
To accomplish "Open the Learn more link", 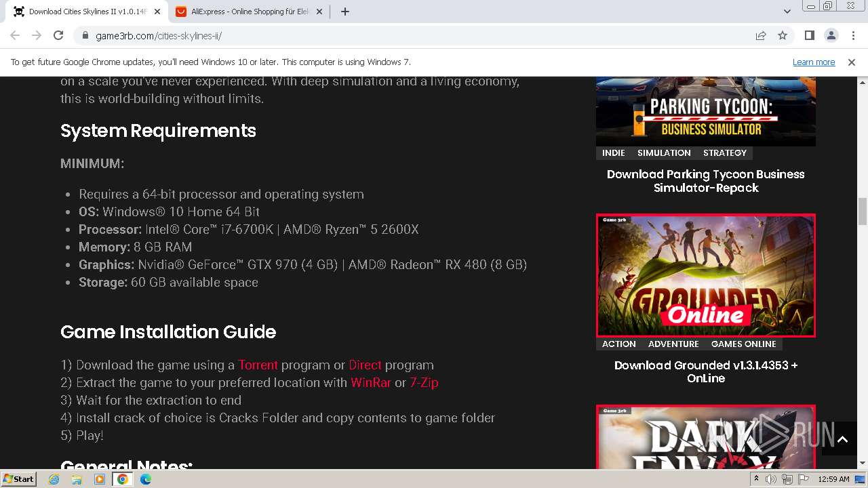I will point(814,62).
